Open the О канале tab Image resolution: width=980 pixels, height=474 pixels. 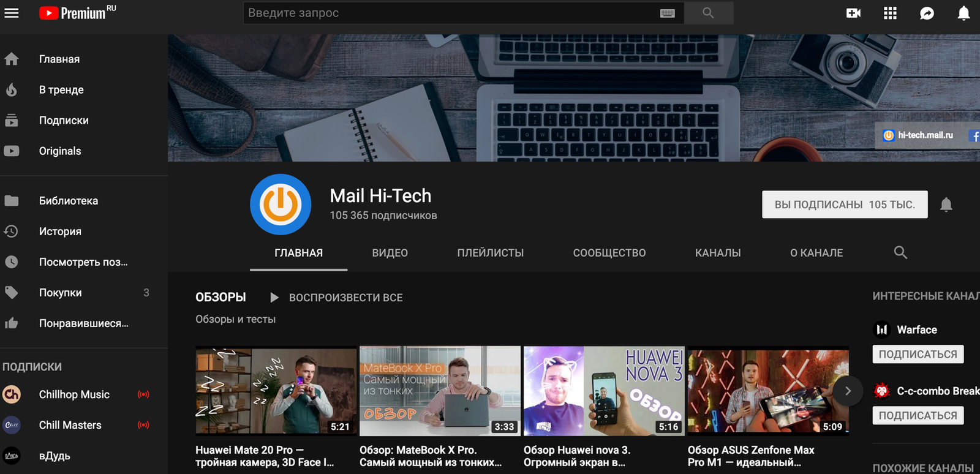816,253
